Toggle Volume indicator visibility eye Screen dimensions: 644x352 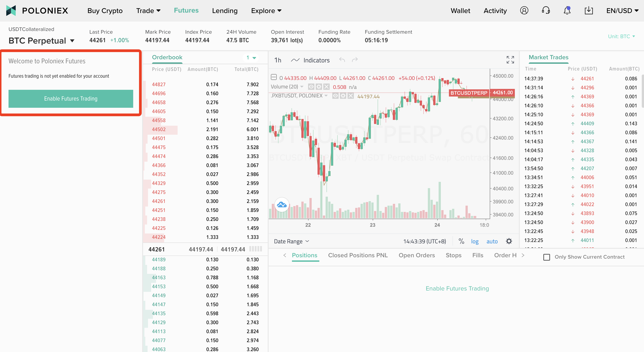click(x=311, y=87)
